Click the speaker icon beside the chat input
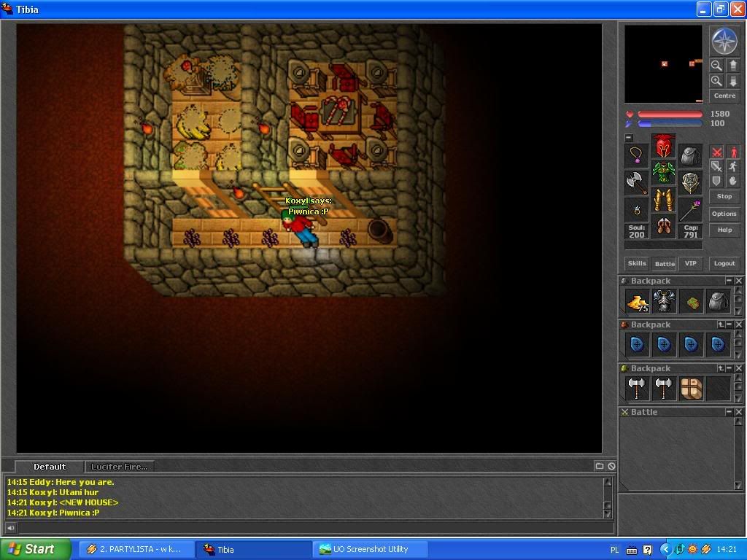Screen dimensions: 747x560 10,527
